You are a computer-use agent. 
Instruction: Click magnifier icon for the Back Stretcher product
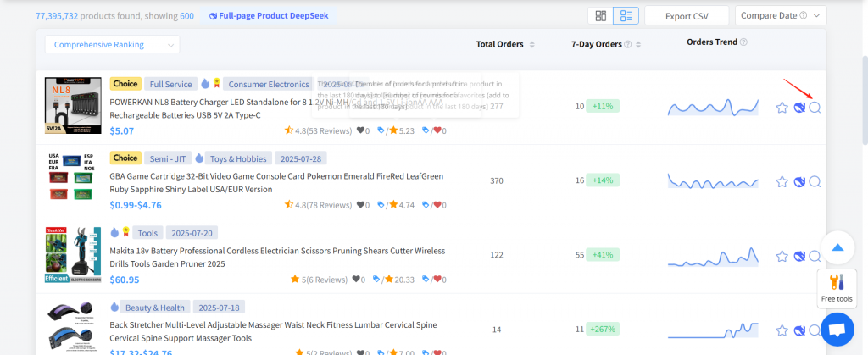815,330
